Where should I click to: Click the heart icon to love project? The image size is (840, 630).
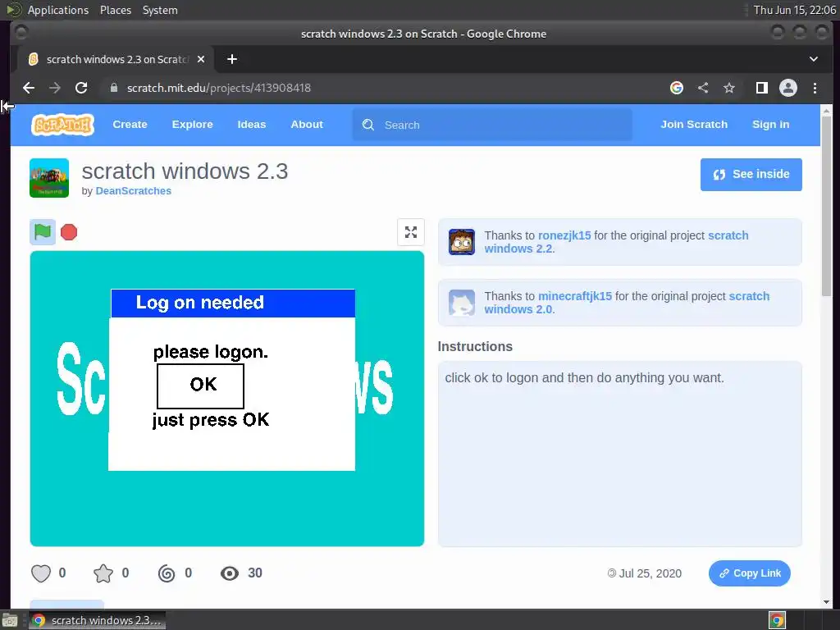pyautogui.click(x=41, y=573)
